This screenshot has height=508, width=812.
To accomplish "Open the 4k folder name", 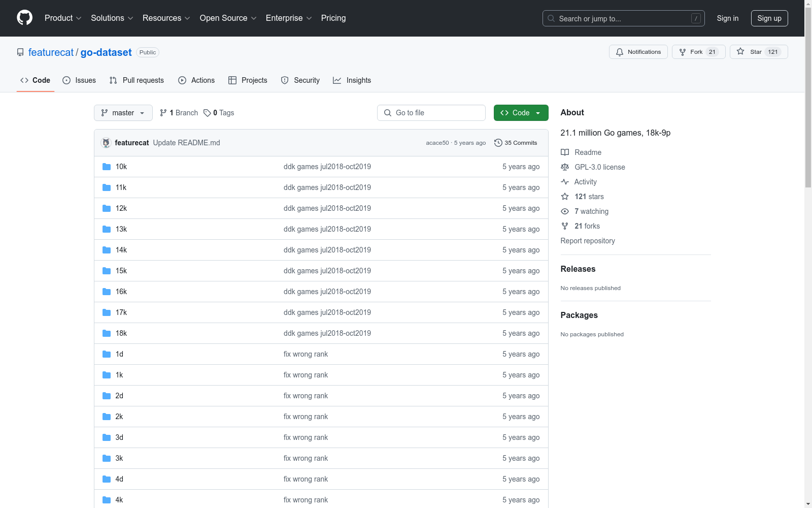I will (x=119, y=500).
